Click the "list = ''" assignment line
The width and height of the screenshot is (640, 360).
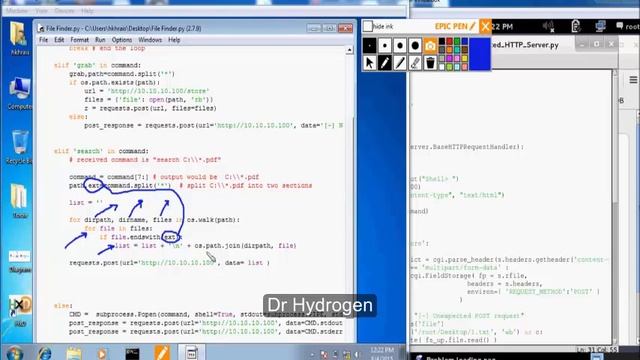86,203
